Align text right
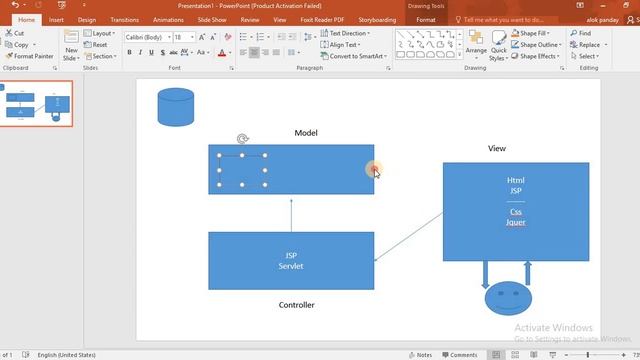 pos(265,52)
